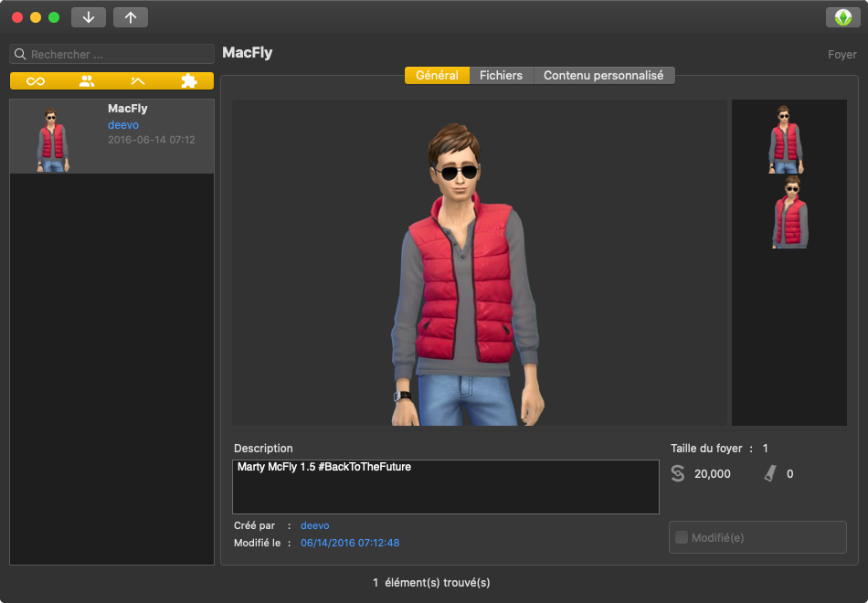Click the up arrow toolbar button
868x603 pixels.
(131, 17)
